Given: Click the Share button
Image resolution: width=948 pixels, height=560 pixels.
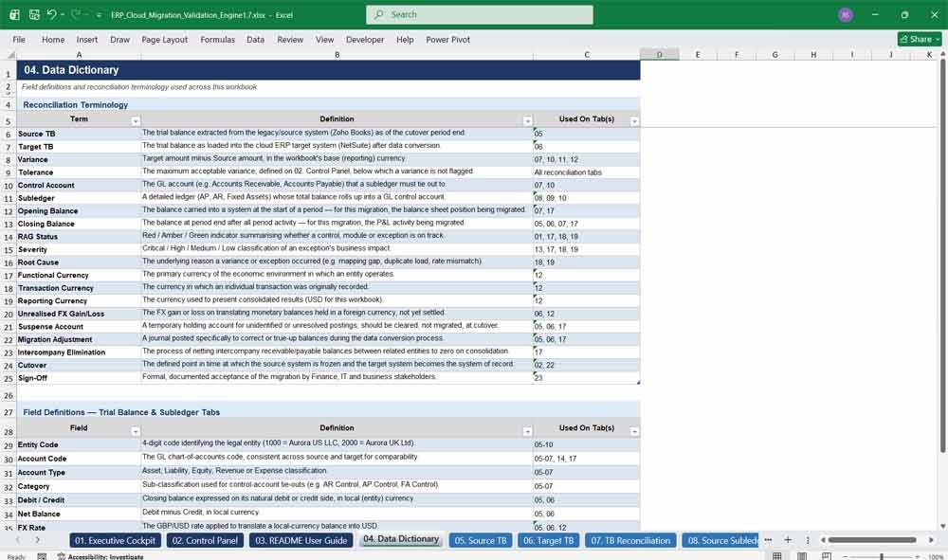Looking at the screenshot, I should [920, 39].
